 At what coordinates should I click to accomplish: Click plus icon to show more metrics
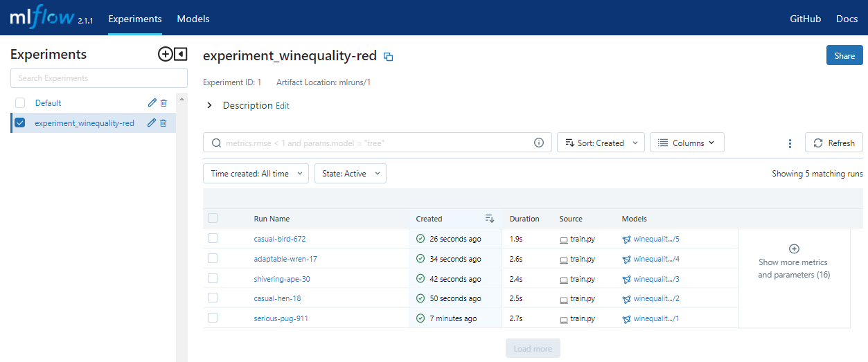795,248
